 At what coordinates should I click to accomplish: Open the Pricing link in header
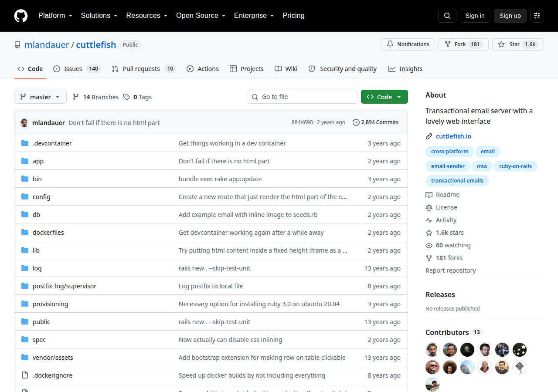293,16
